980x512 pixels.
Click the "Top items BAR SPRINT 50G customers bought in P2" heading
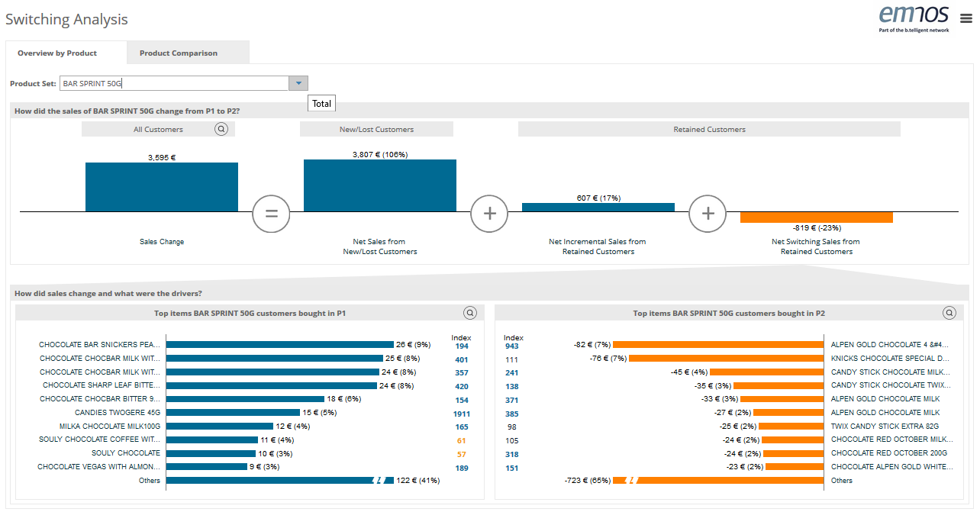point(729,313)
